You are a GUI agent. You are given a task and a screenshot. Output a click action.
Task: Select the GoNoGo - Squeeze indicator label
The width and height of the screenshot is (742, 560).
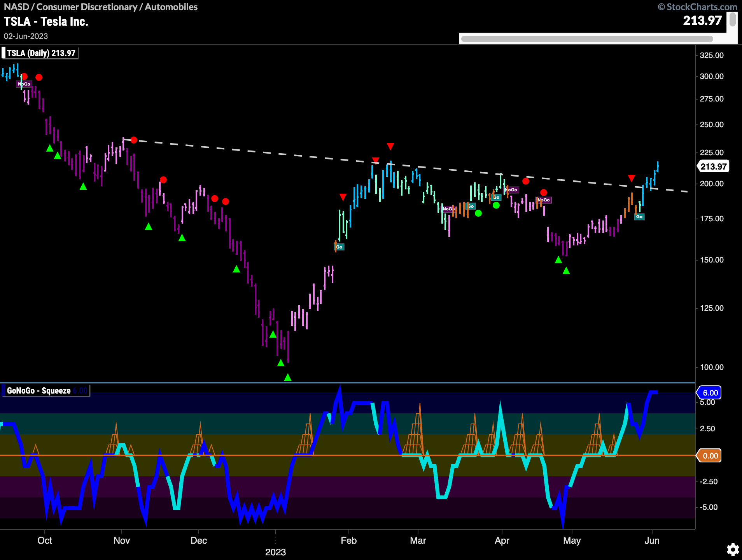tap(45, 390)
